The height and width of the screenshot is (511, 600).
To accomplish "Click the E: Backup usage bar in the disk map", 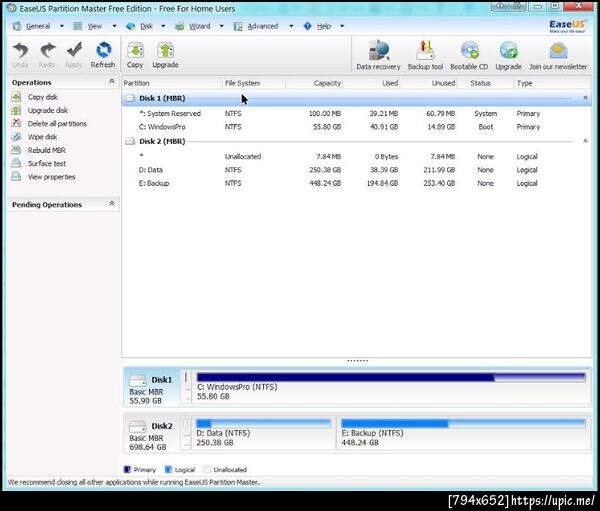I will pyautogui.click(x=463, y=423).
